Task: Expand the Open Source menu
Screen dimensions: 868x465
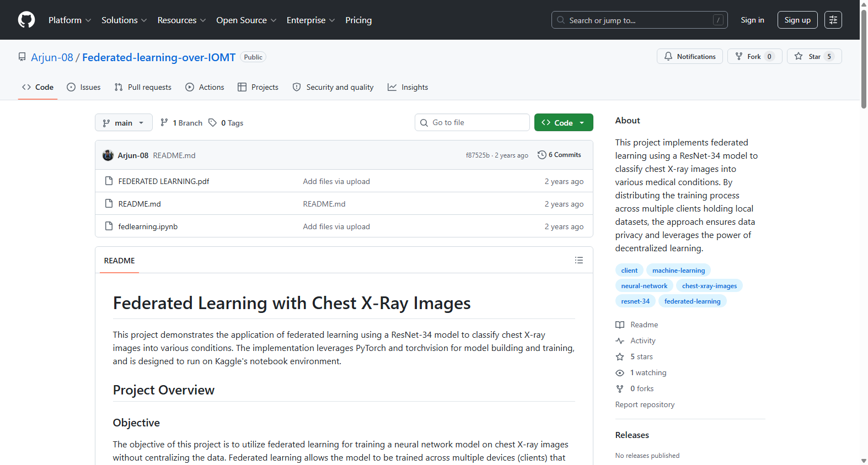Action: (x=246, y=20)
